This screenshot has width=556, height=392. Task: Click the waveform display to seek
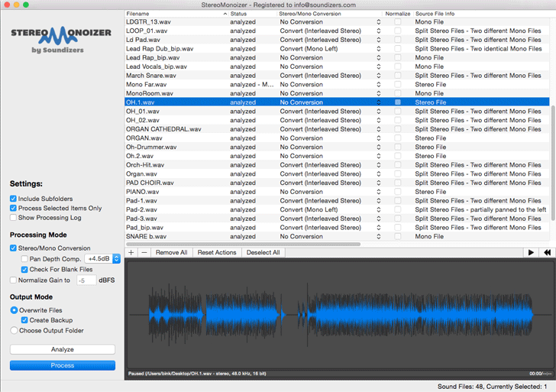pos(341,315)
